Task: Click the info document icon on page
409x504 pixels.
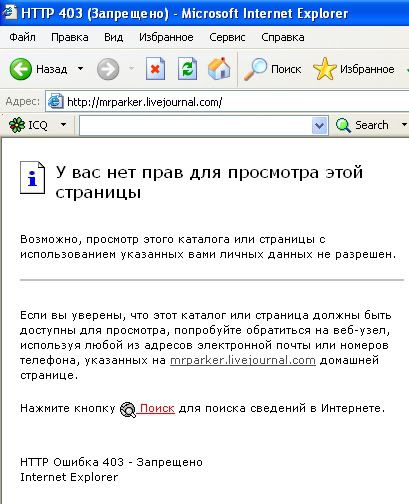Action: 32,177
